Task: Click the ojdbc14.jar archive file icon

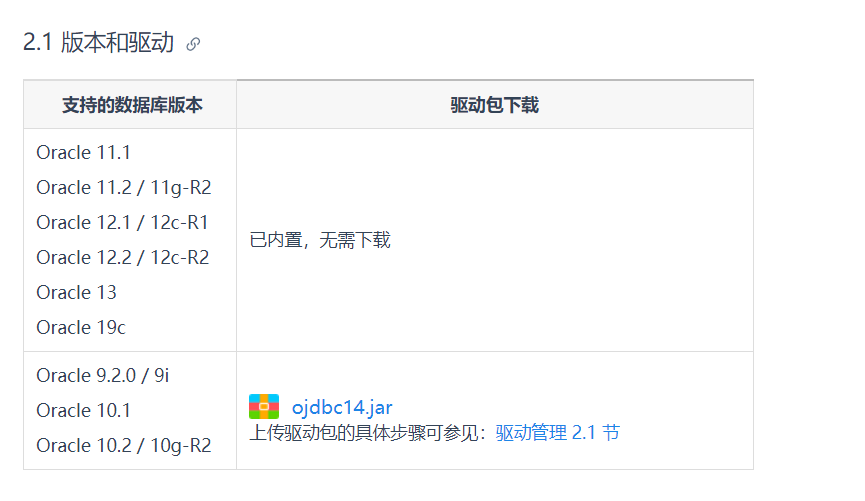Action: click(264, 407)
